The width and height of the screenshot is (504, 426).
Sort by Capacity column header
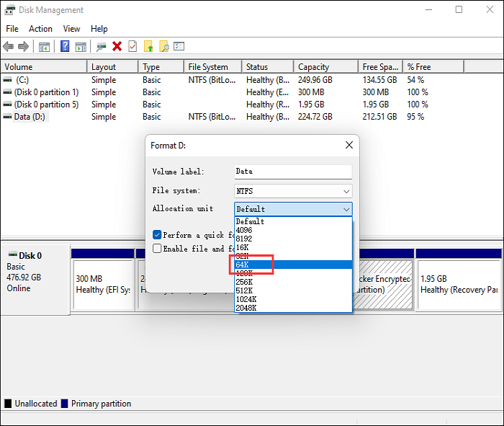click(326, 66)
